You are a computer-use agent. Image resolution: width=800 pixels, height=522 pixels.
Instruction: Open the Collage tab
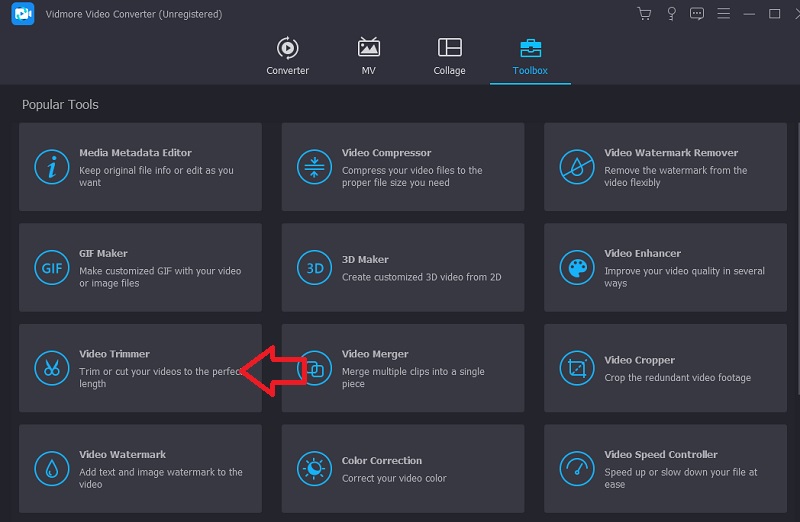click(449, 57)
